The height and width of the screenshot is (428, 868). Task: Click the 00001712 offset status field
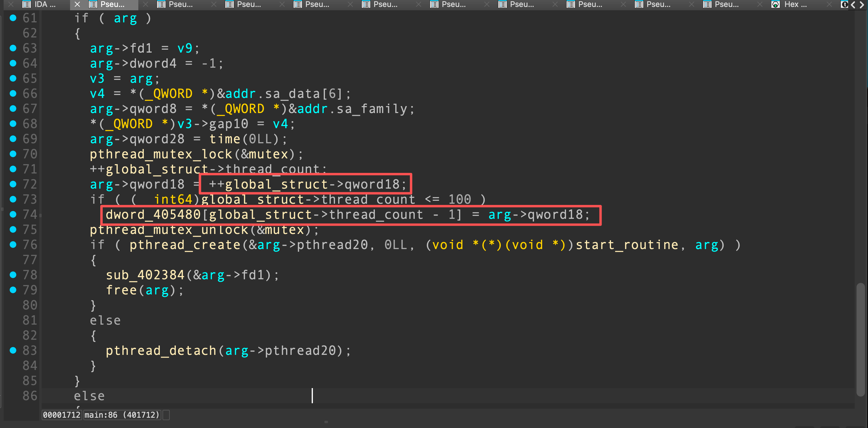click(x=61, y=415)
